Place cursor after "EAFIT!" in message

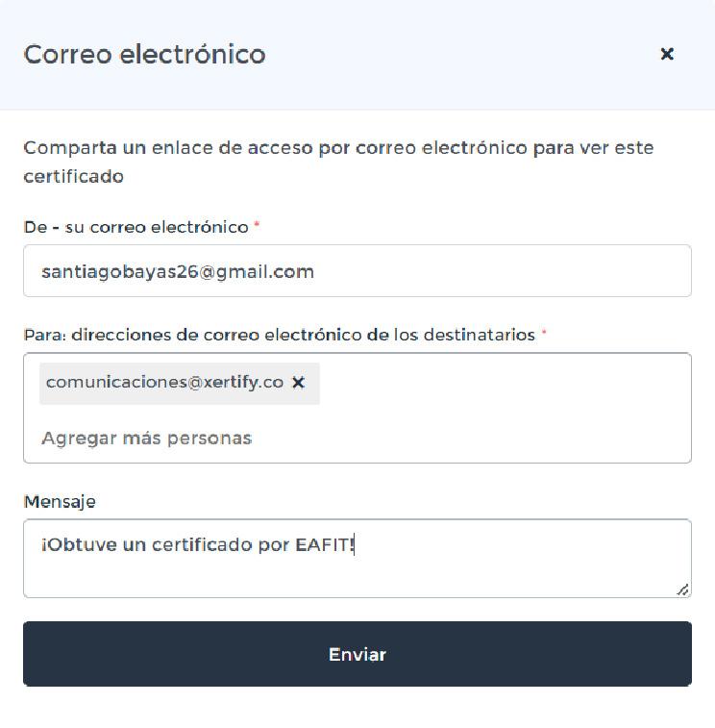pyautogui.click(x=357, y=545)
